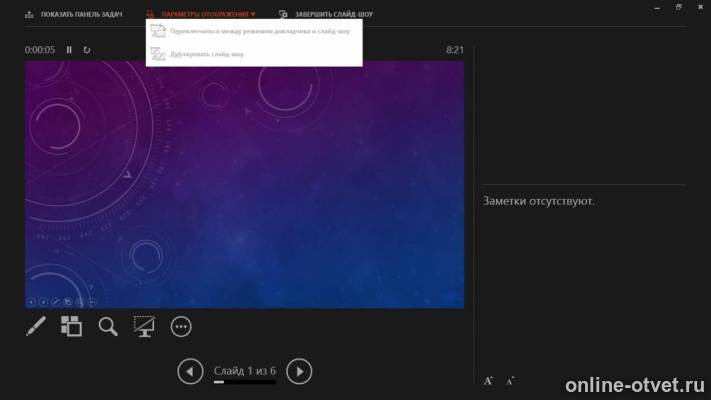Click Показать панель задач button
This screenshot has height=400, width=711.
coord(73,15)
